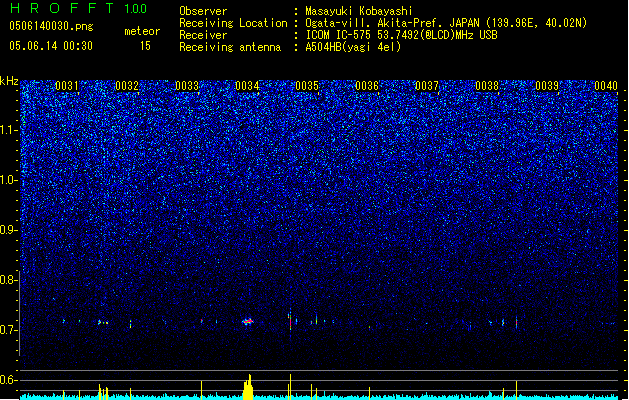Click the green 'meteor' label

[142, 31]
